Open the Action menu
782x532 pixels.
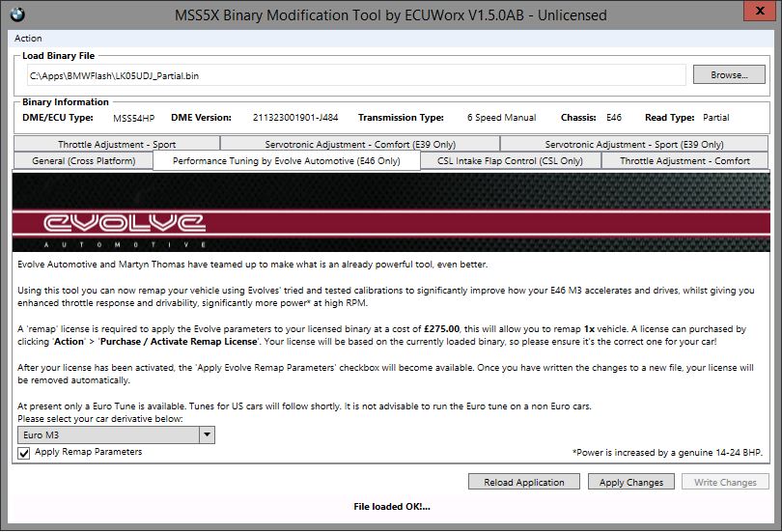point(28,39)
